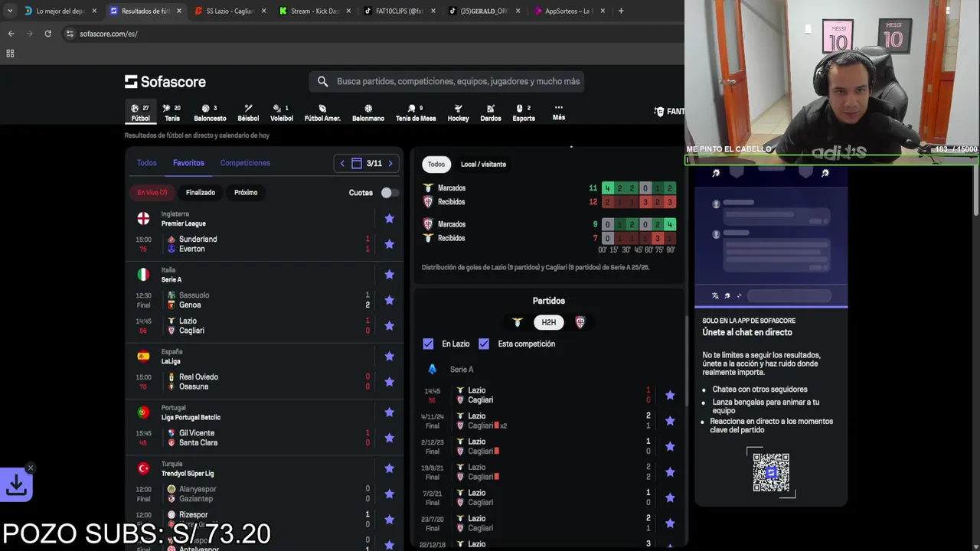Click the page scrollbar on right
Screen dimensions: 980x551
(976, 191)
